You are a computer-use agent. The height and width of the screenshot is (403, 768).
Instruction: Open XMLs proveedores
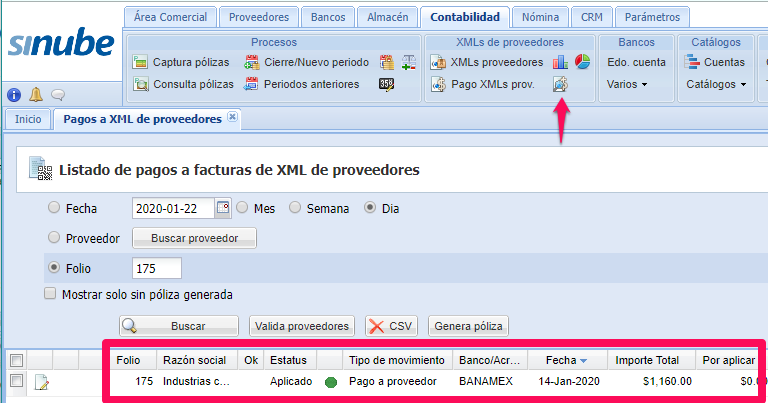click(487, 62)
